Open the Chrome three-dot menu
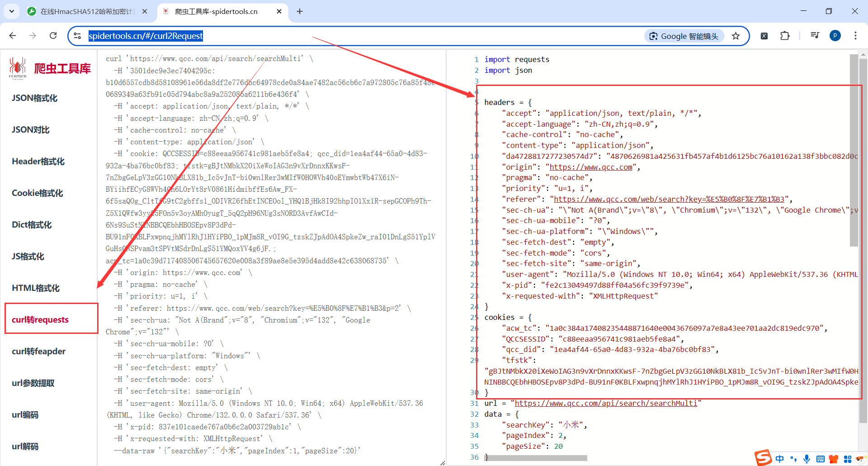The height and width of the screenshot is (466, 868). [x=855, y=36]
